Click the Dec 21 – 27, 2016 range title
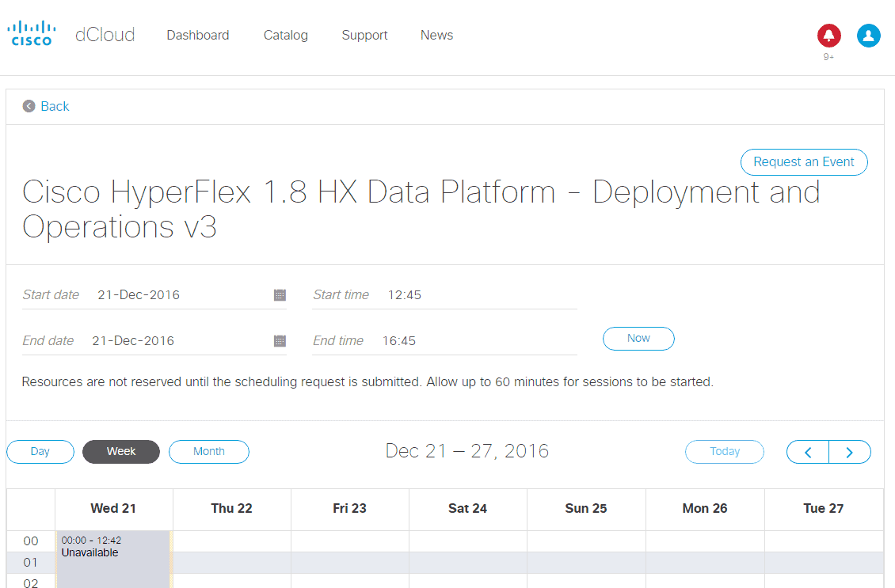This screenshot has height=588, width=895. (x=467, y=451)
